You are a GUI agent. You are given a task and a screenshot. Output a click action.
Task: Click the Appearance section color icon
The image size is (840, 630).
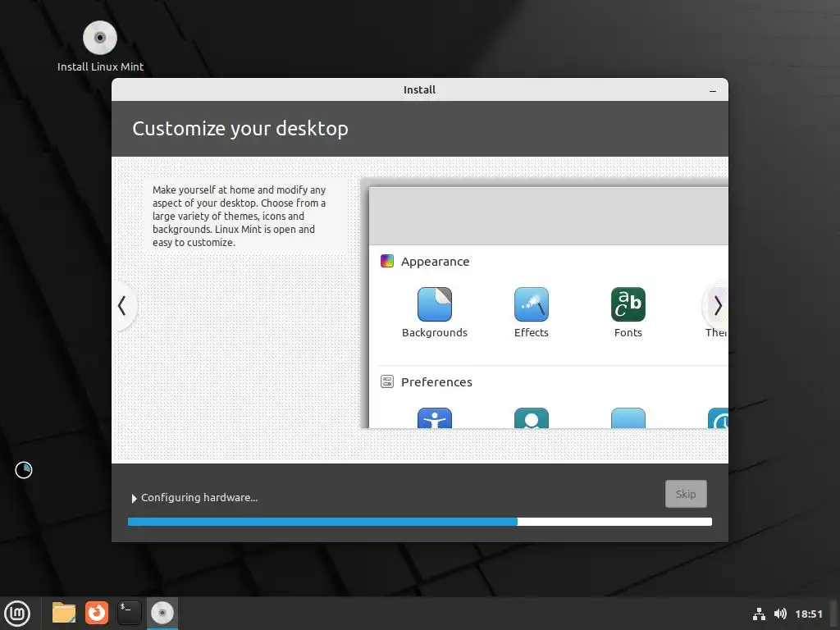click(387, 261)
